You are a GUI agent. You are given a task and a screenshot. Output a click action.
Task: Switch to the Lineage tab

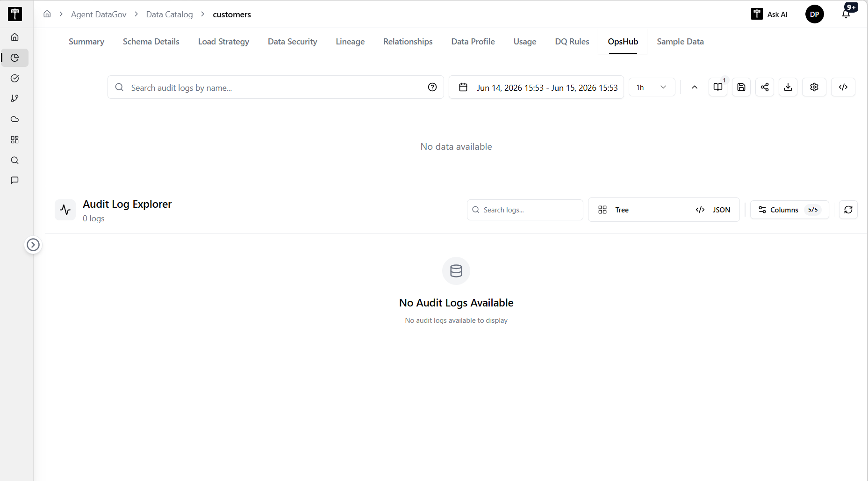point(350,42)
